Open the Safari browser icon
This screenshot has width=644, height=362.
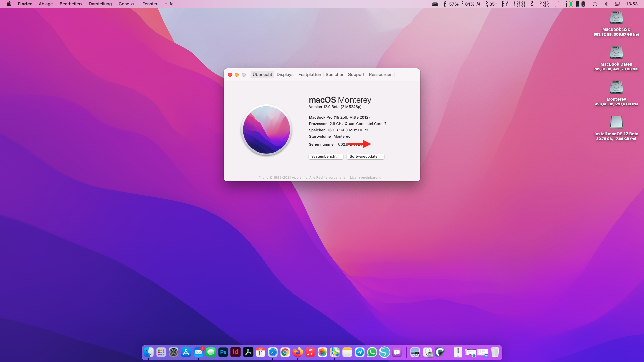273,352
